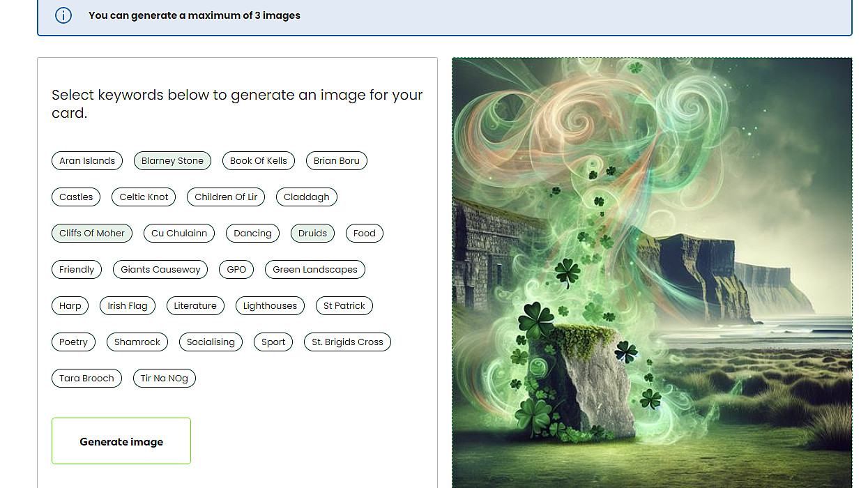Choose the Celtic Knot keyword

coord(144,197)
